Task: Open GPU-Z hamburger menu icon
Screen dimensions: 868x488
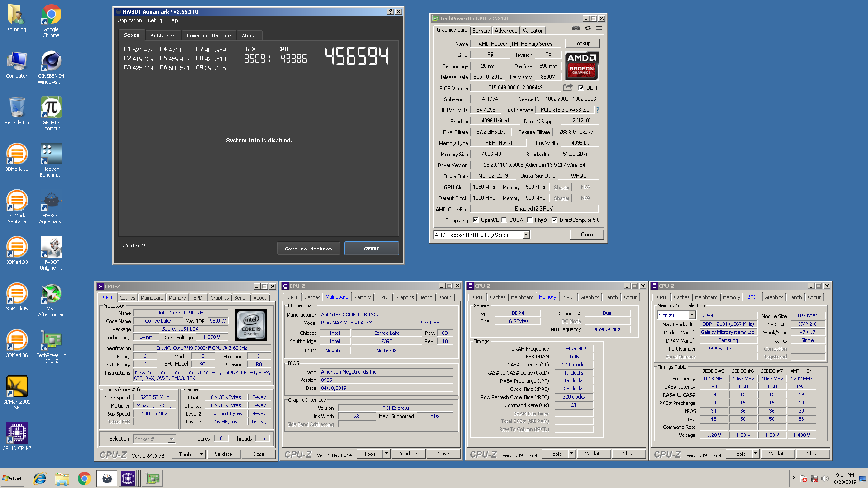Action: [599, 28]
